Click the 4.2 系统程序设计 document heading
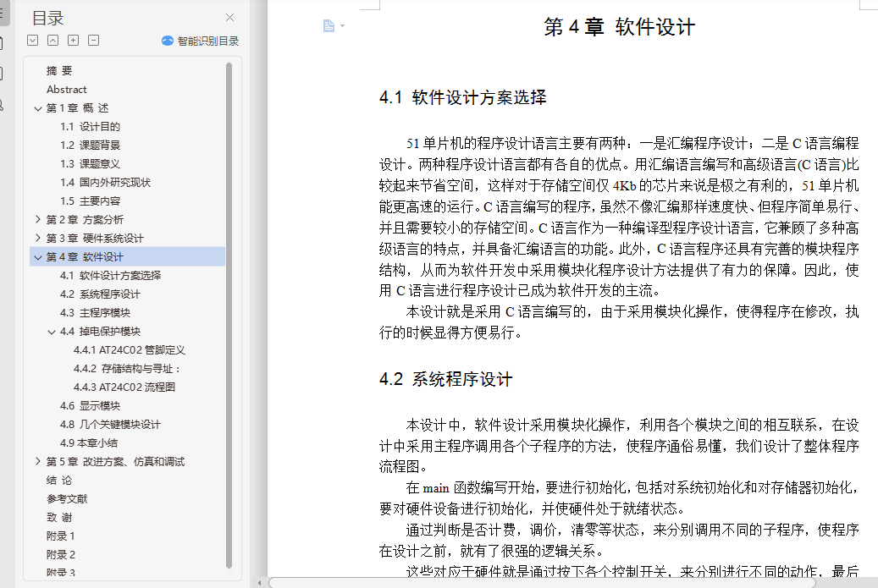878x588 pixels. tap(445, 379)
